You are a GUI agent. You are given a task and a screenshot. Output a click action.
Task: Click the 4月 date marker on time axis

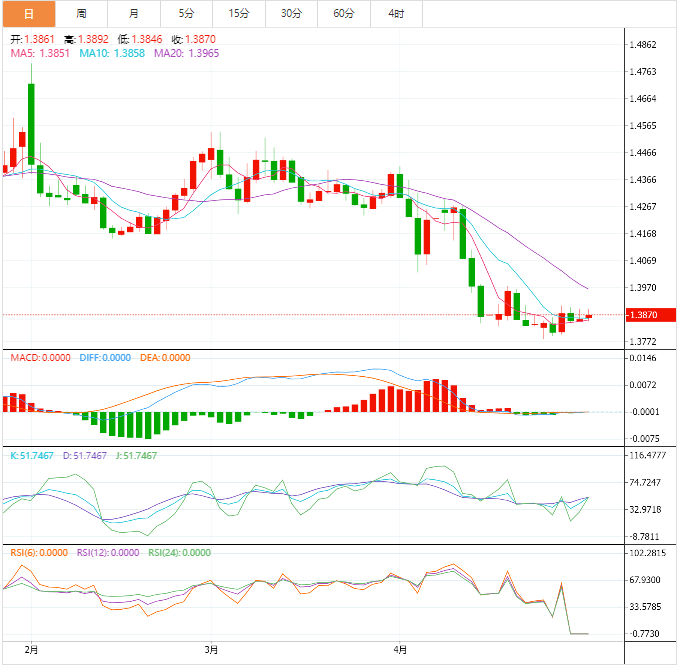pos(400,649)
